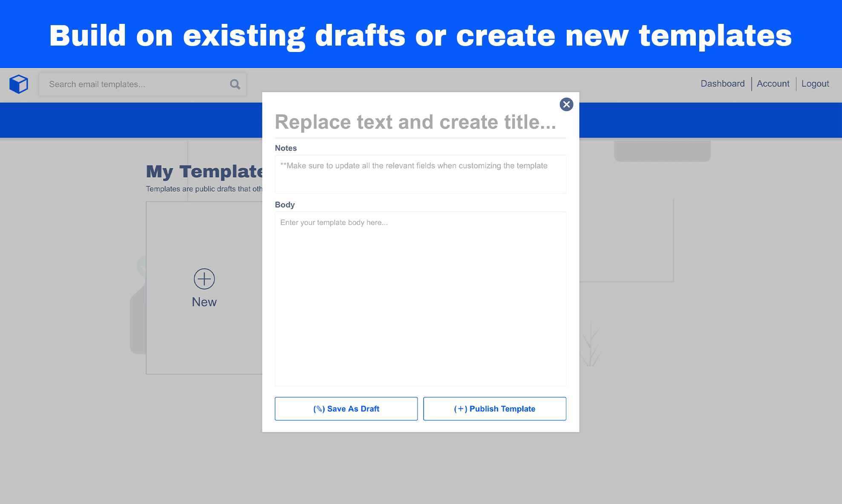Close the template editor dialog
Screen dimensions: 842x504
coord(566,104)
